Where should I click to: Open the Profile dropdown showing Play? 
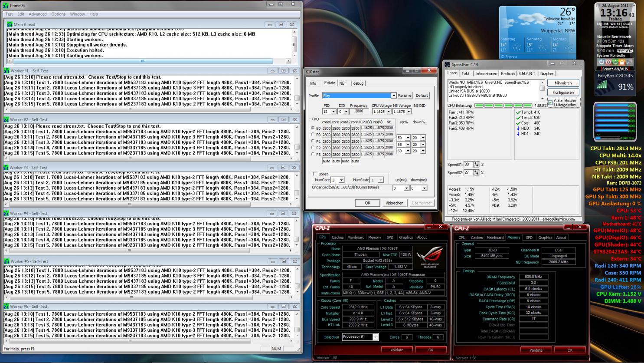click(394, 96)
